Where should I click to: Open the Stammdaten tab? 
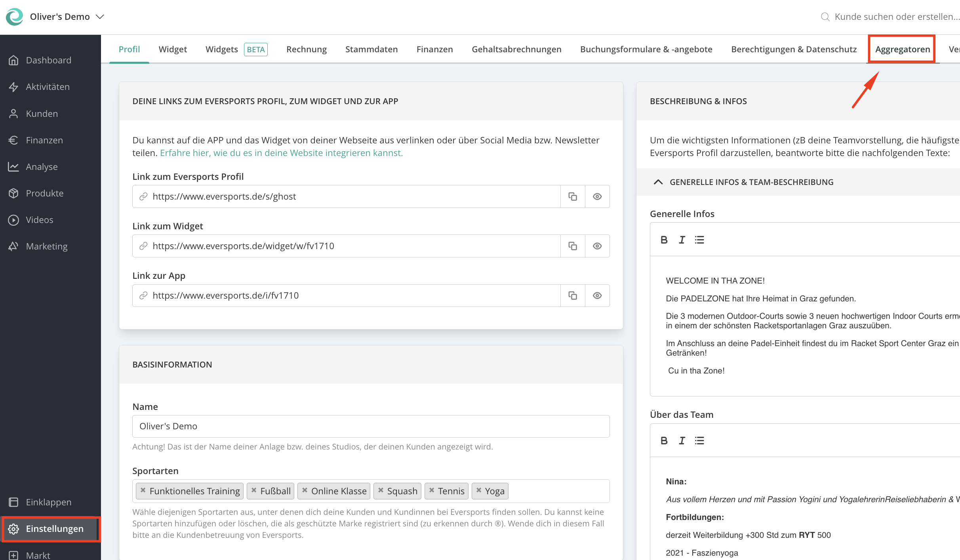pos(371,49)
